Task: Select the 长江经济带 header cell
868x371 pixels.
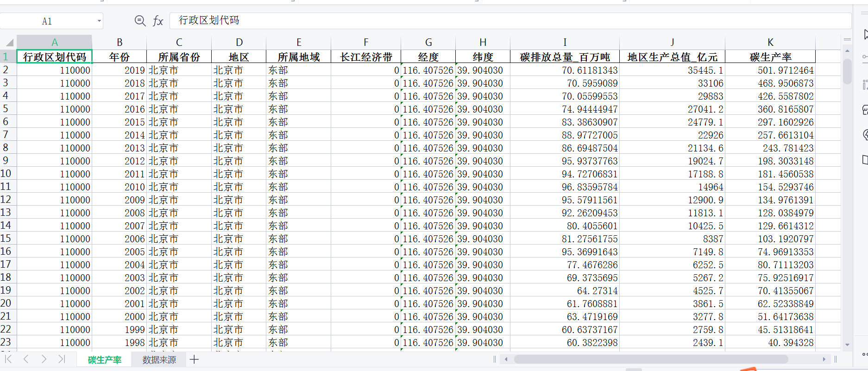Action: tap(366, 57)
